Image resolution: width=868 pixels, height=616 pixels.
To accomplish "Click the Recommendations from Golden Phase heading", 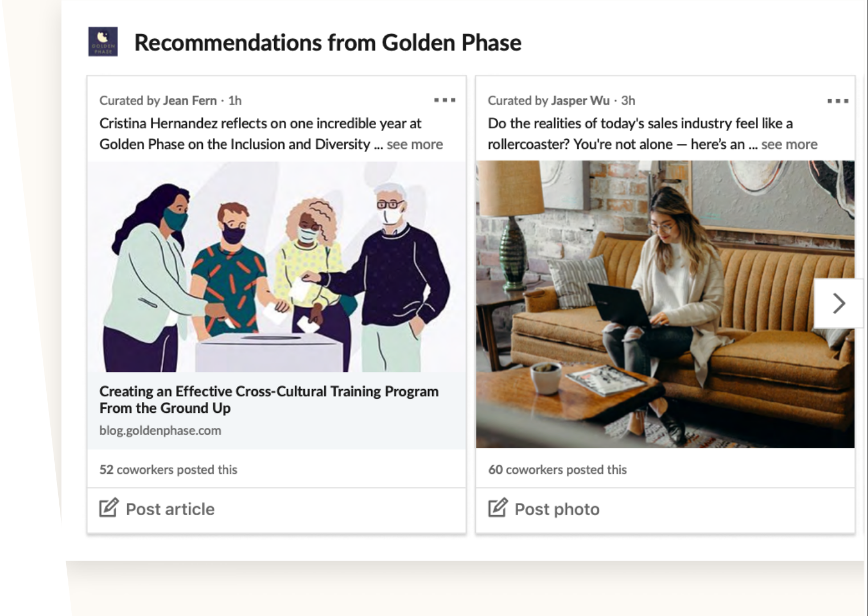I will [x=328, y=43].
